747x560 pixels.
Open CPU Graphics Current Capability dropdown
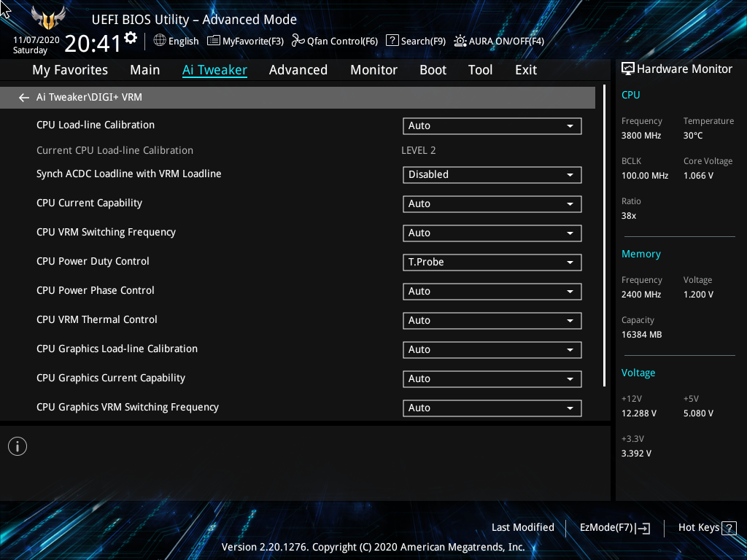(492, 379)
